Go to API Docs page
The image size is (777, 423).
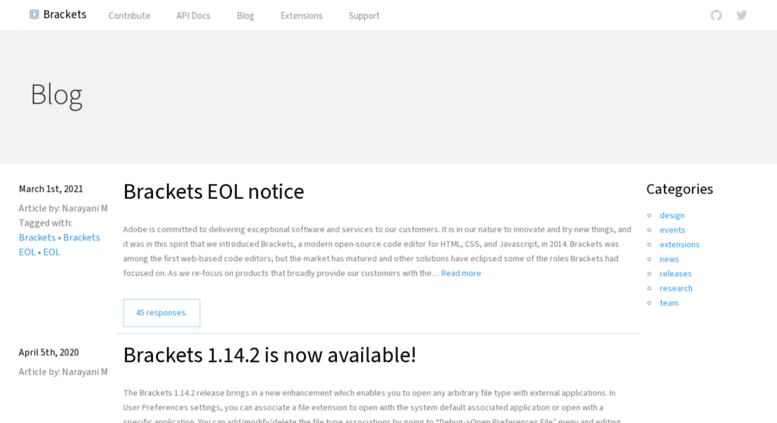click(193, 16)
